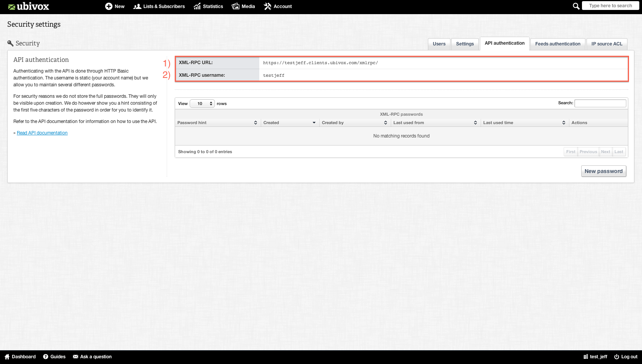The width and height of the screenshot is (642, 364).
Task: Click the people icon for Lists & Subscribers
Action: [137, 6]
